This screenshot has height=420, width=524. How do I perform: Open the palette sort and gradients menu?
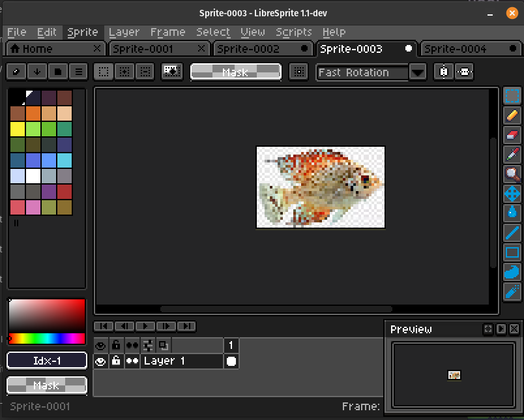[x=37, y=72]
